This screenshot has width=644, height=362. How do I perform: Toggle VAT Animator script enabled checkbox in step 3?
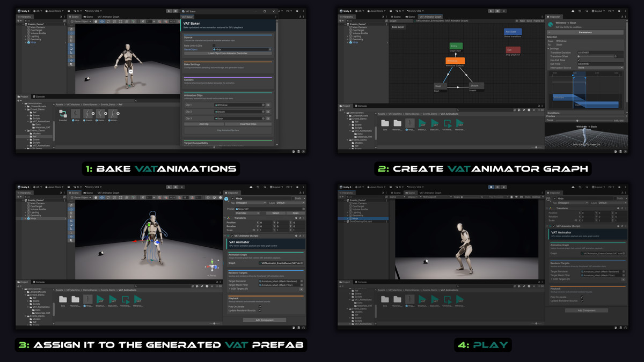tap(232, 236)
